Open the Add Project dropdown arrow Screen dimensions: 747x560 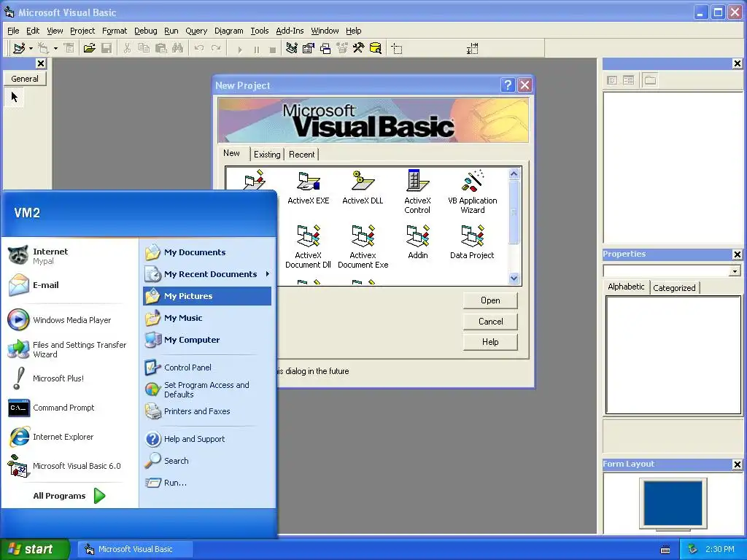(x=31, y=49)
